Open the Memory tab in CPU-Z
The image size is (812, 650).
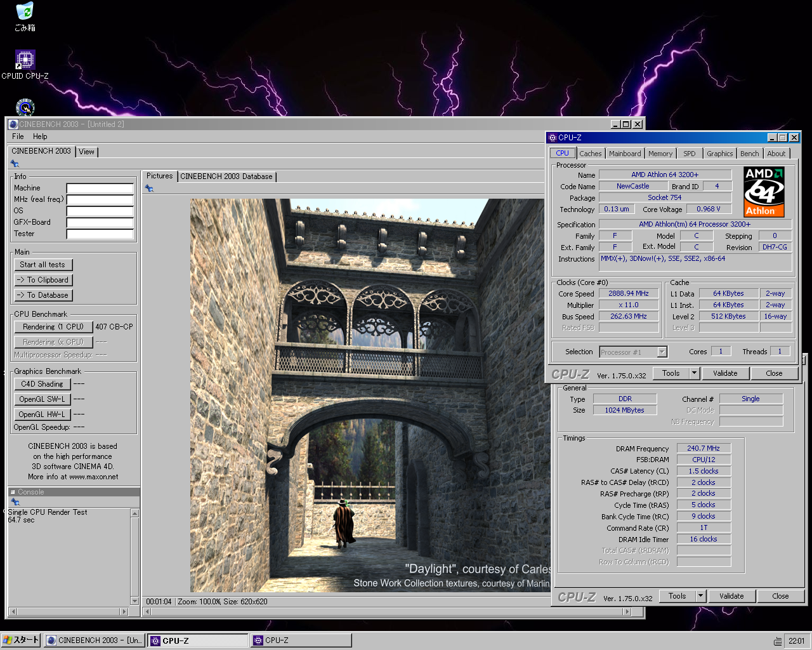tap(660, 154)
